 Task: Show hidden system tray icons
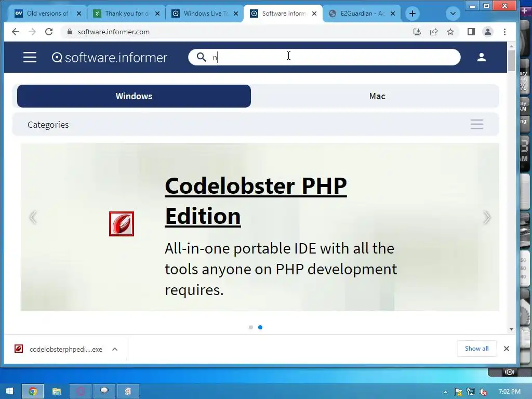pyautogui.click(x=445, y=392)
